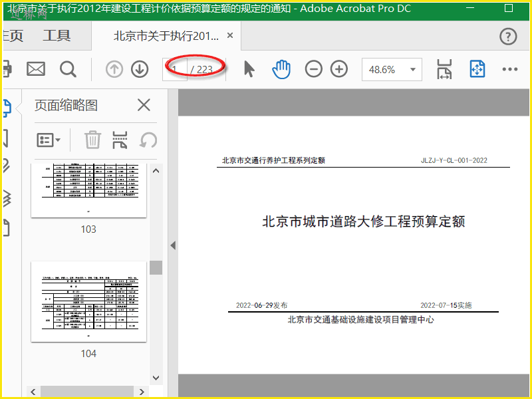
Task: Click the header 北京市交通行养护工程系列定额
Action: (273, 160)
